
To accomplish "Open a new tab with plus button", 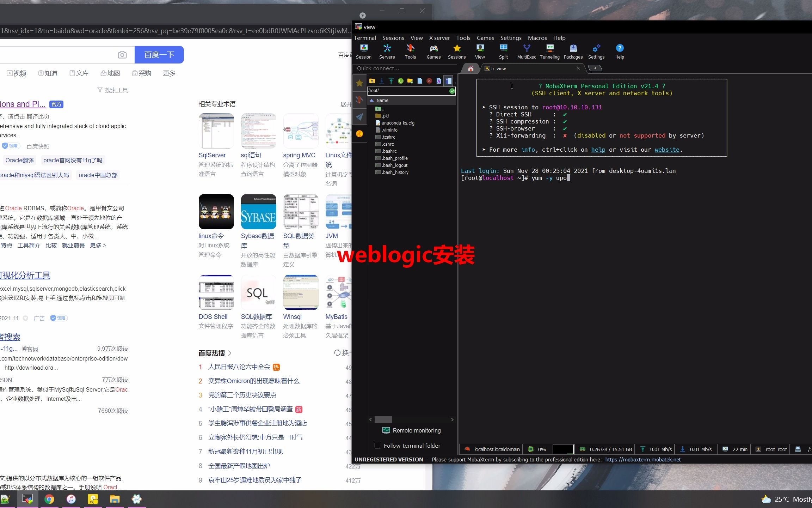I will pyautogui.click(x=595, y=68).
